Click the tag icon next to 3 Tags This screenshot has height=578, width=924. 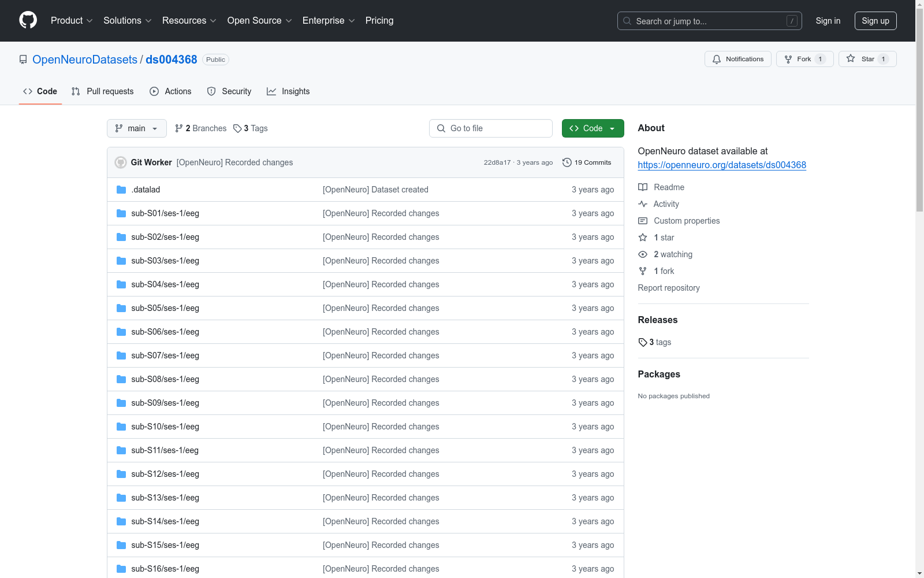[x=237, y=128]
